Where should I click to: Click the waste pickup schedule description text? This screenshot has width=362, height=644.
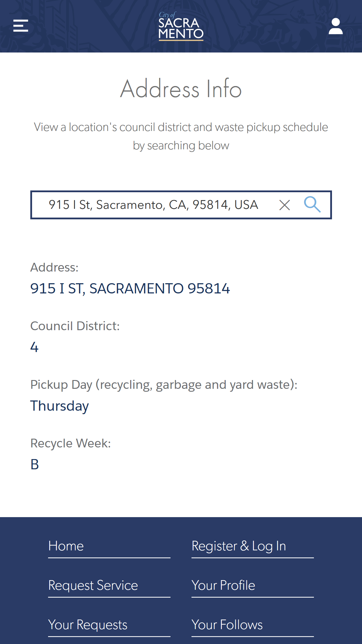tap(181, 136)
